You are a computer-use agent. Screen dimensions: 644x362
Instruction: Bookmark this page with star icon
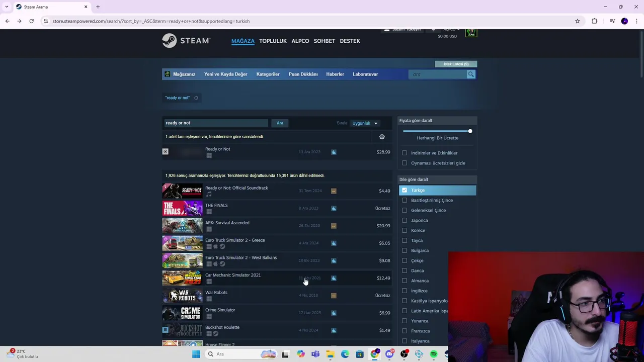[578, 21]
